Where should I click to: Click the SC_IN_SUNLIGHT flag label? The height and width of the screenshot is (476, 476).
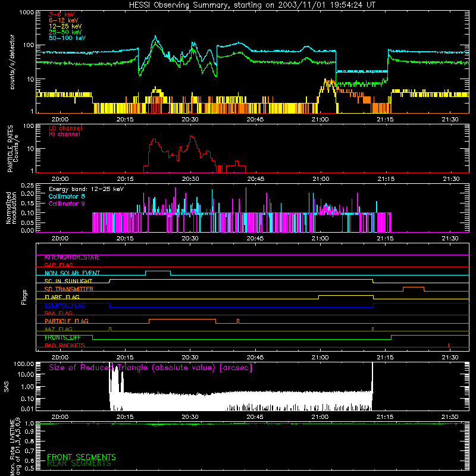[x=68, y=281]
